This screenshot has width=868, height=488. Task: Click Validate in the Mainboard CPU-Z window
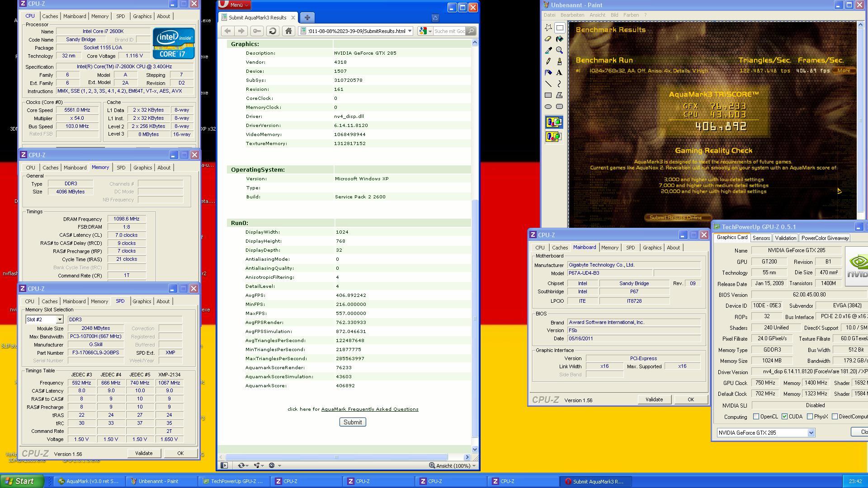(x=654, y=399)
